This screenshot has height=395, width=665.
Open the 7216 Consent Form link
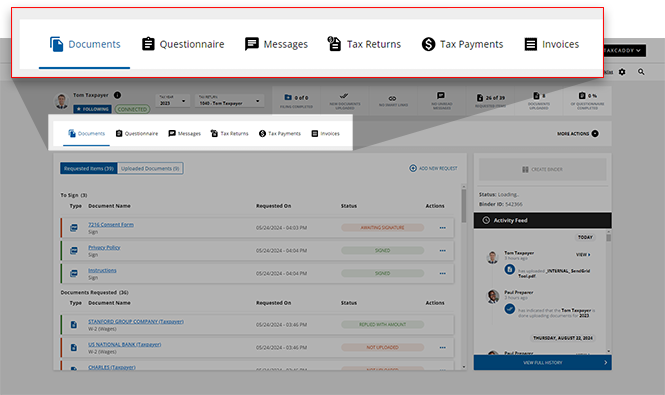111,224
